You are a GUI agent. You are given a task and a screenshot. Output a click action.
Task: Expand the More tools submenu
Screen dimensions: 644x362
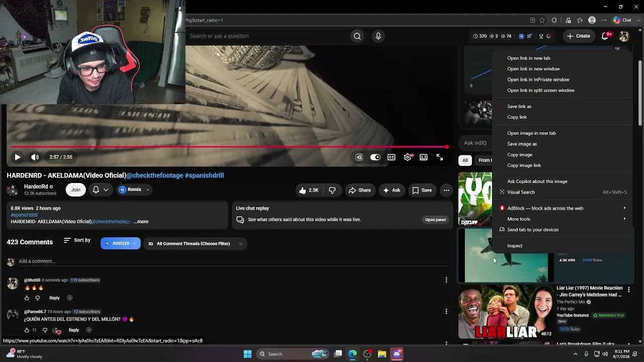[x=562, y=219]
